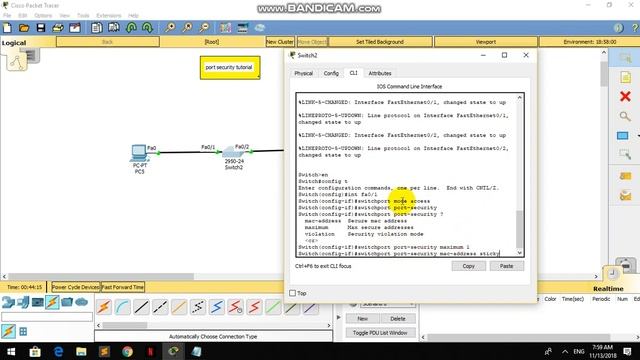The height and width of the screenshot is (360, 640).
Task: Open the Custom Devices Dialog icon
Action: 242,28
